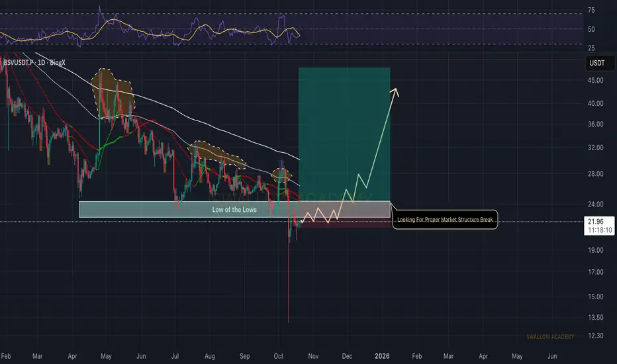Select the Low of the Lows zone label
Image resolution: width=617 pixels, height=364 pixels.
pos(234,210)
